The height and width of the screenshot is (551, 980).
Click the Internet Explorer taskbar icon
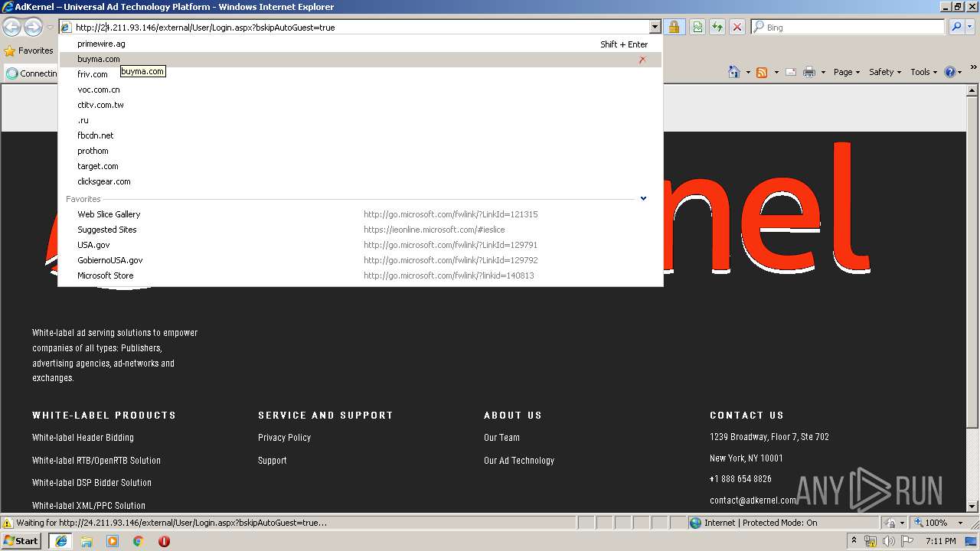tap(60, 541)
